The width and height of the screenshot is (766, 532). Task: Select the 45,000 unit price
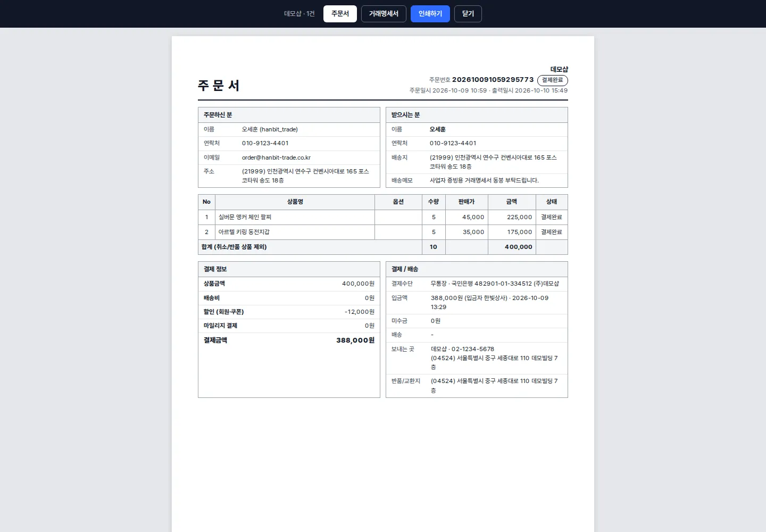click(x=473, y=217)
